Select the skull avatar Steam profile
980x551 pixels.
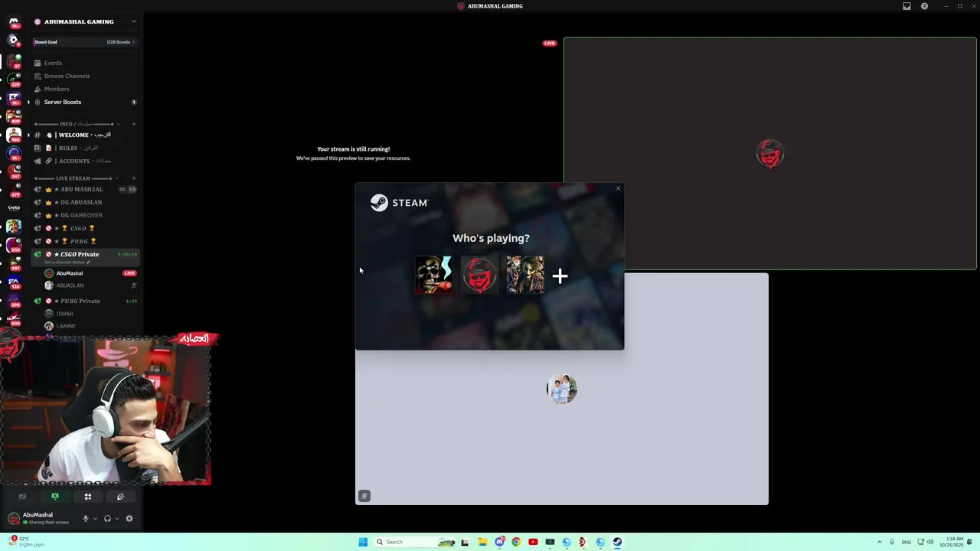coord(433,275)
